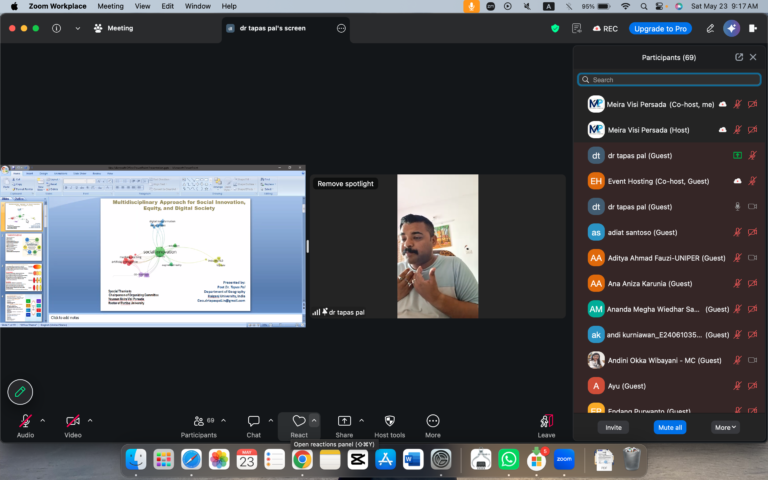Unmute using the Audio button
The width and height of the screenshot is (768, 480).
[25, 425]
